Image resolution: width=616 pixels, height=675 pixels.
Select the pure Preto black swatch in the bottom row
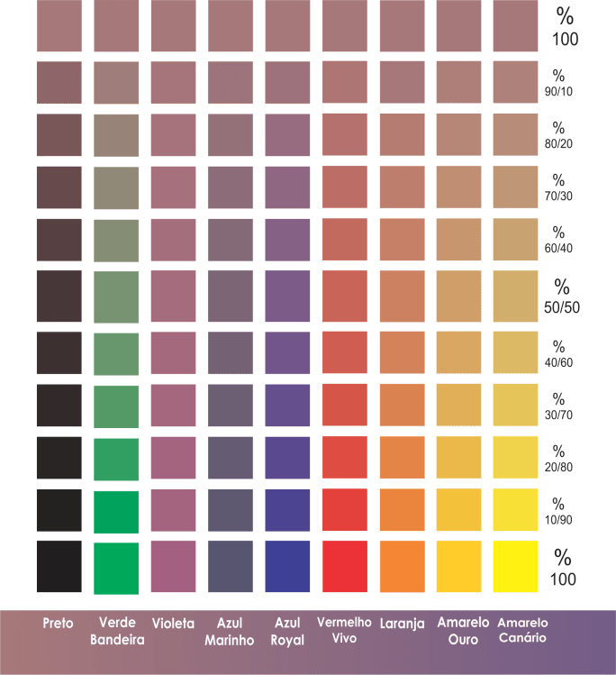click(x=59, y=567)
